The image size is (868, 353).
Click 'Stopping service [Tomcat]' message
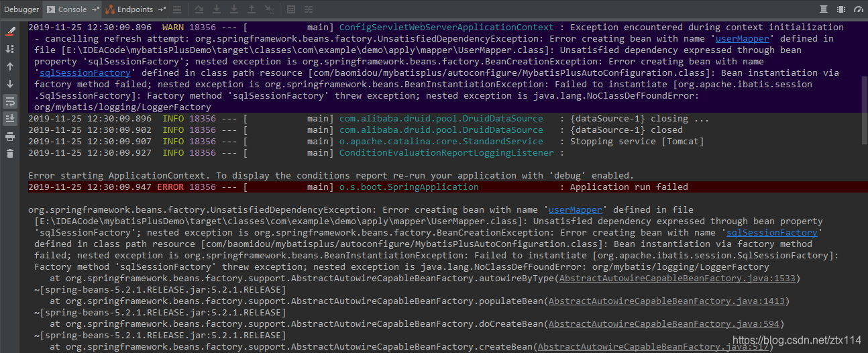(637, 142)
